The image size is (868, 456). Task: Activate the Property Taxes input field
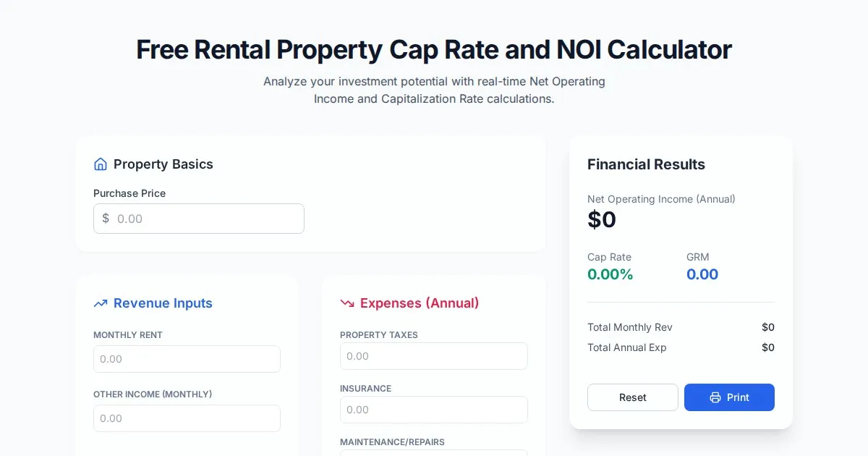click(433, 356)
